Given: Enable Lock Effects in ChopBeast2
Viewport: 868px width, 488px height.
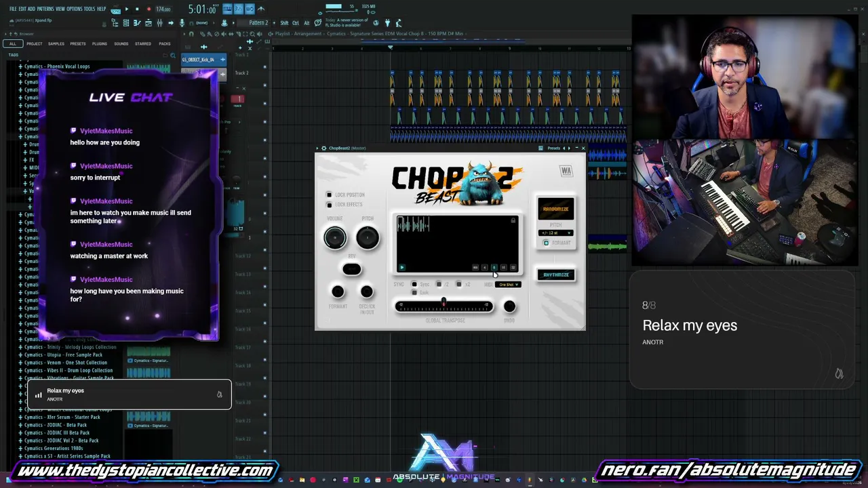Looking at the screenshot, I should [x=330, y=205].
